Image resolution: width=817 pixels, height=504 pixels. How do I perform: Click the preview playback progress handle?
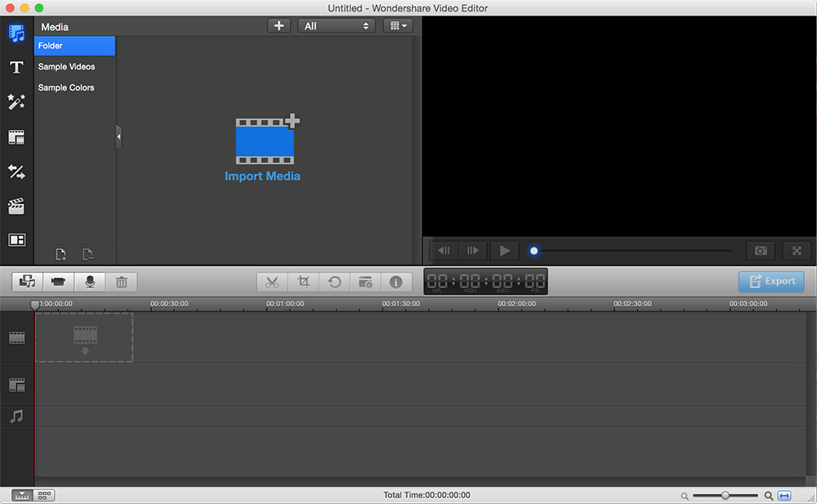[x=534, y=251]
